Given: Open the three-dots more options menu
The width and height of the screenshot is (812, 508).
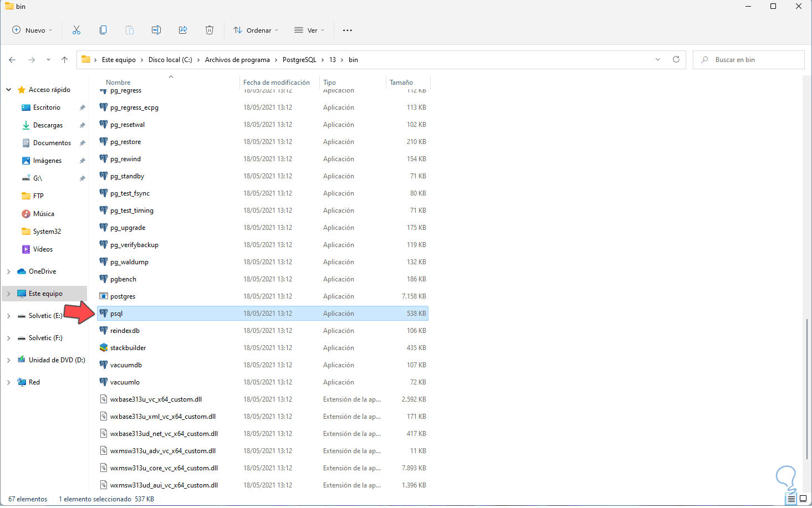Looking at the screenshot, I should tap(348, 30).
